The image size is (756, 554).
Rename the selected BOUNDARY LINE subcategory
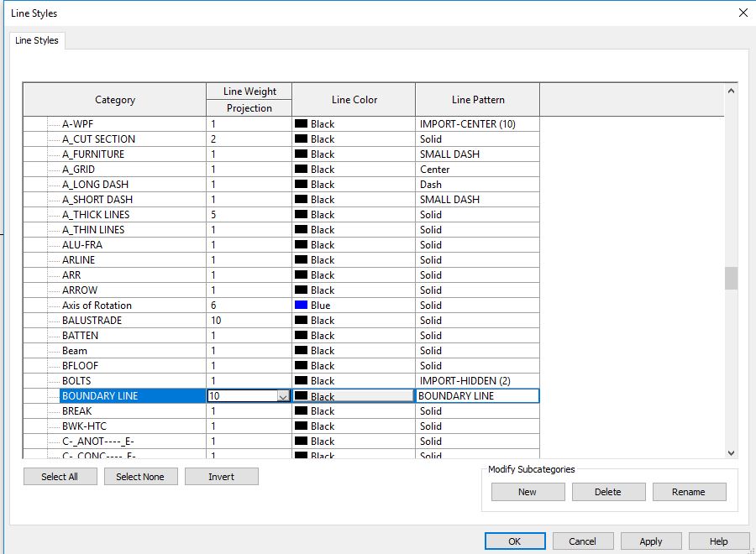click(690, 492)
